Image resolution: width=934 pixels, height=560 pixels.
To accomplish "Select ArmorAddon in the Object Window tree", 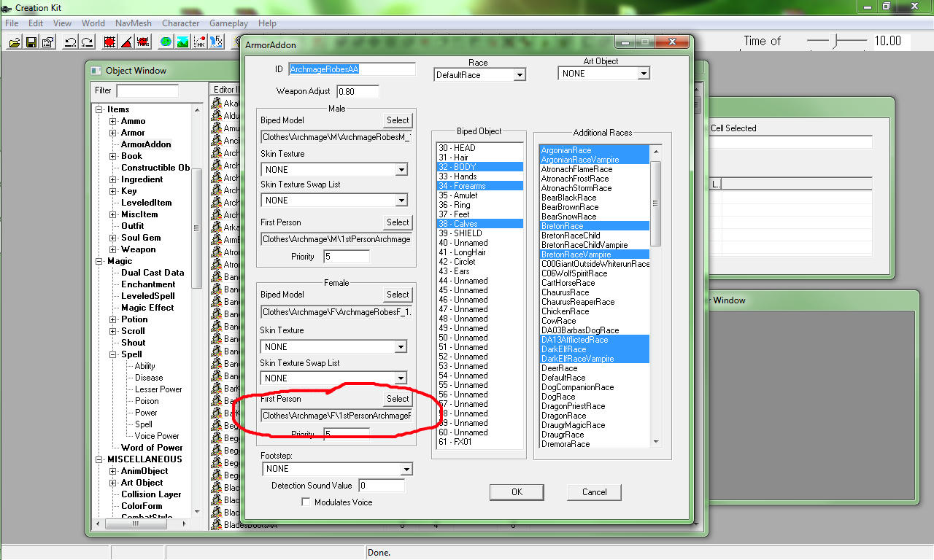I will (x=146, y=144).
